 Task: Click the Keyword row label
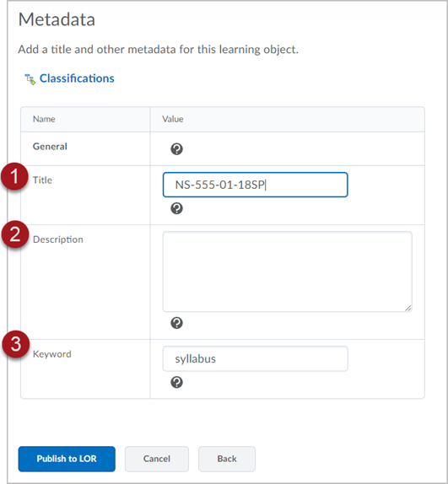(x=52, y=354)
